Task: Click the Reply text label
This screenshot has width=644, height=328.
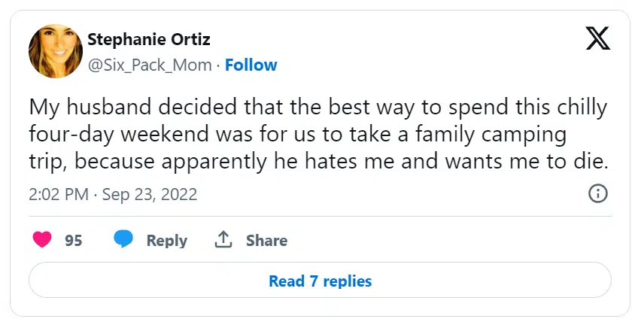Action: point(166,241)
